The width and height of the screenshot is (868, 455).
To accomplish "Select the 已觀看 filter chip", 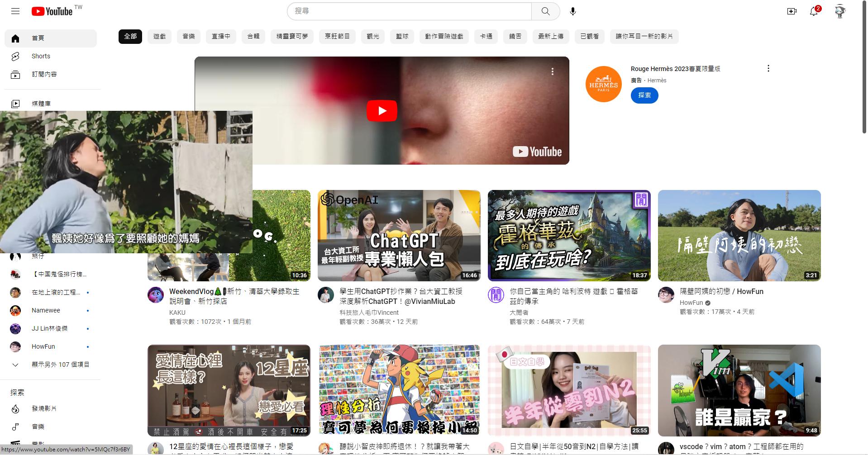I will (x=590, y=36).
